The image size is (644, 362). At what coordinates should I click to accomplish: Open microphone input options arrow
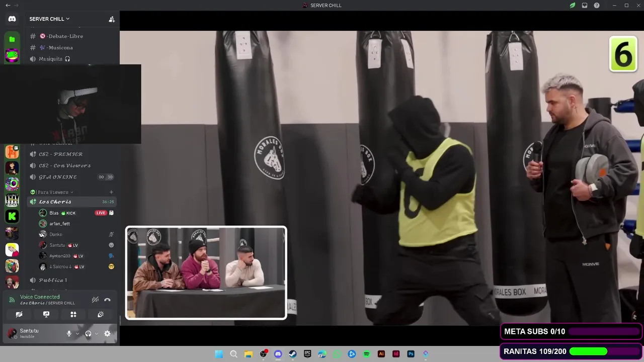point(77,333)
